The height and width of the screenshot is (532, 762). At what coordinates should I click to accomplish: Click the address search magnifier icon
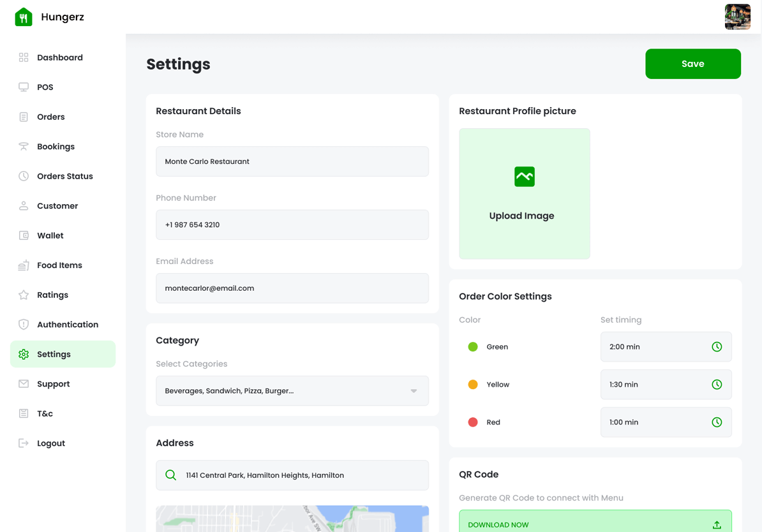tap(171, 475)
